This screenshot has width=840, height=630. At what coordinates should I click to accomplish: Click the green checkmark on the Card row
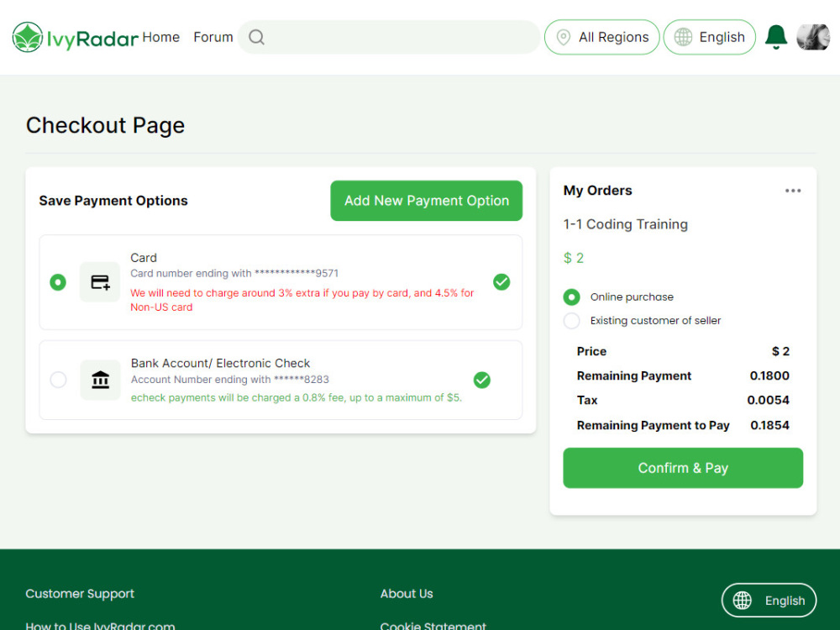click(501, 281)
